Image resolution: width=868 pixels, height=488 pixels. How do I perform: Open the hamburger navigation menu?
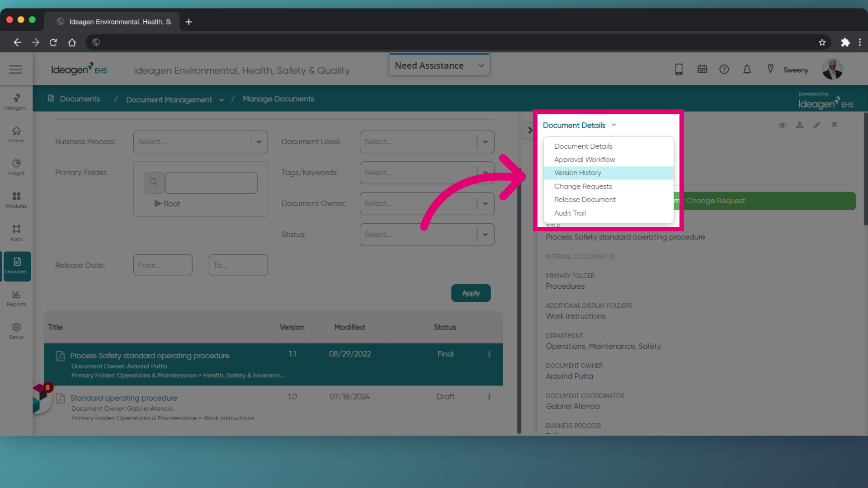click(15, 69)
